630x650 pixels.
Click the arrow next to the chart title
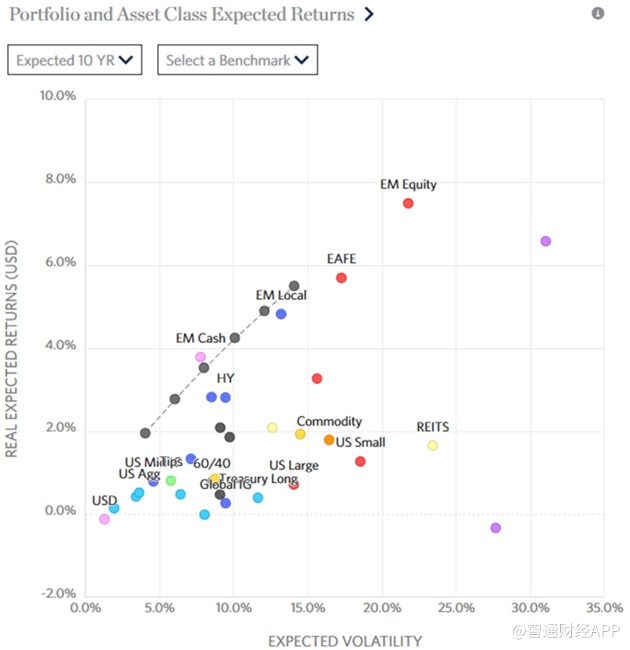[369, 15]
